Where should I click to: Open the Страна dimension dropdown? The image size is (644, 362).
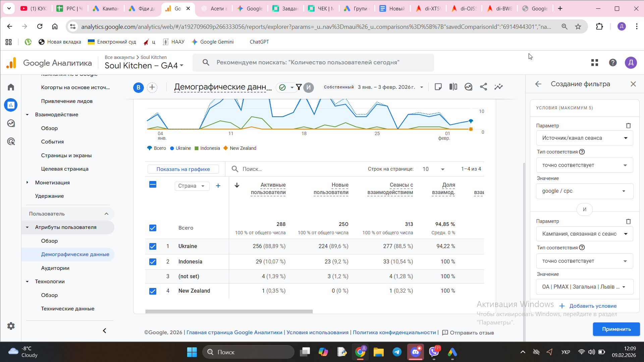[x=192, y=186]
